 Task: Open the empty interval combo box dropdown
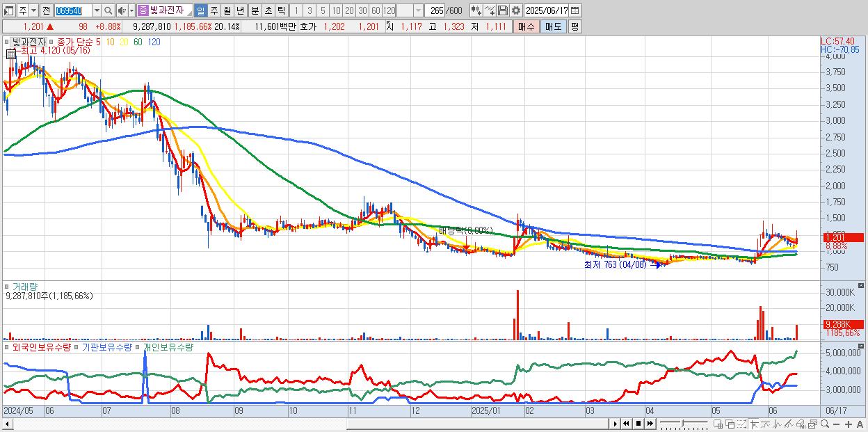point(418,10)
